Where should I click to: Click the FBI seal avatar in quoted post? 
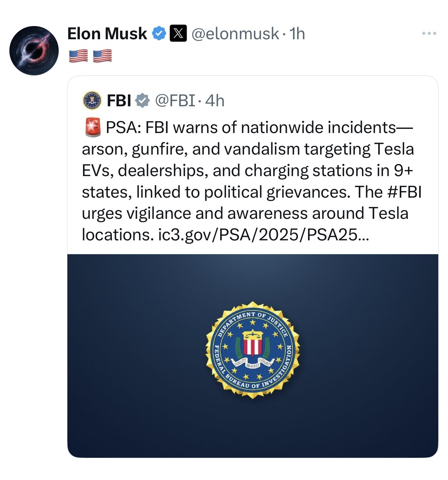[x=92, y=100]
